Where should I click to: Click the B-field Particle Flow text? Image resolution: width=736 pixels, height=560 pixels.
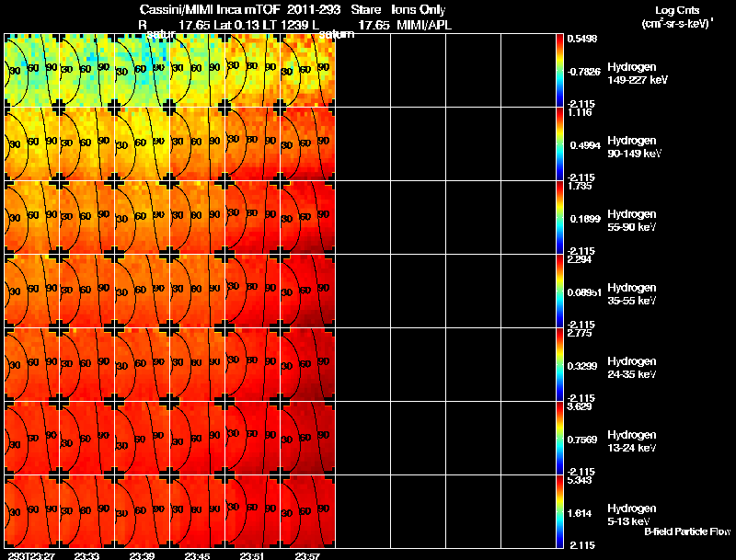point(687,531)
